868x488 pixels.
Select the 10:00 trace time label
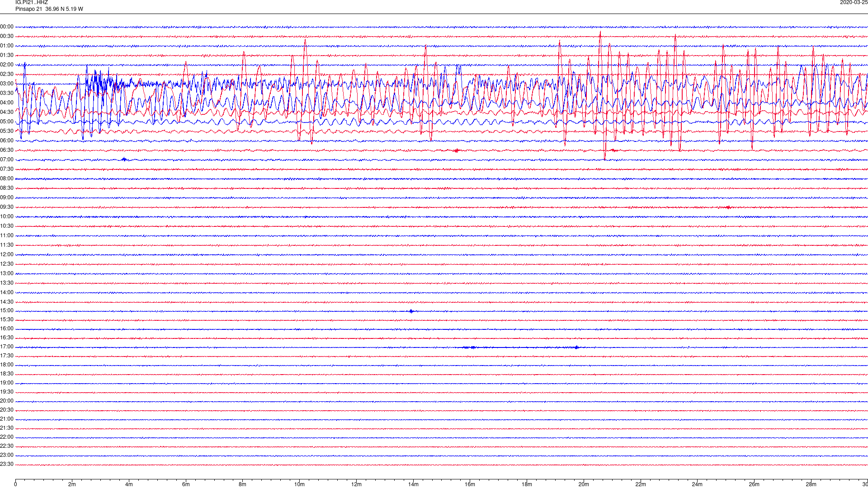tap(7, 217)
